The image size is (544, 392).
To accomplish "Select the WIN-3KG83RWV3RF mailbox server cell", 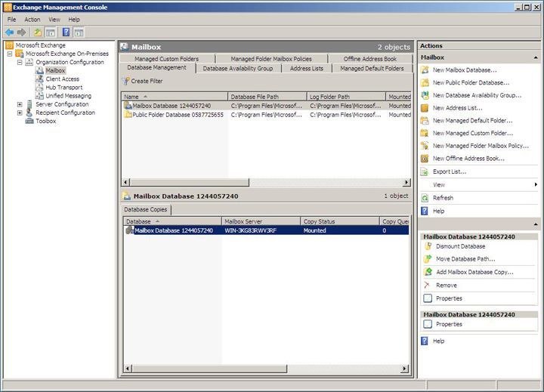I will click(x=251, y=230).
